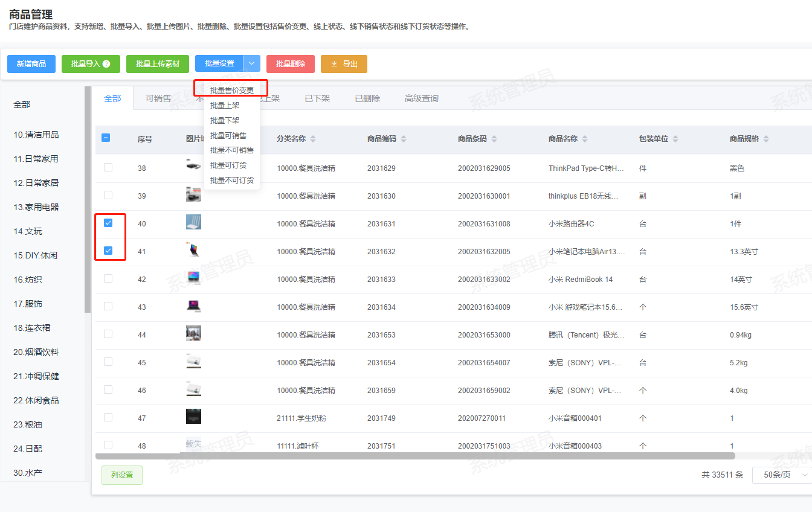Click the sort icon beside 包装单位 header
The width and height of the screenshot is (812, 512).
click(x=675, y=139)
